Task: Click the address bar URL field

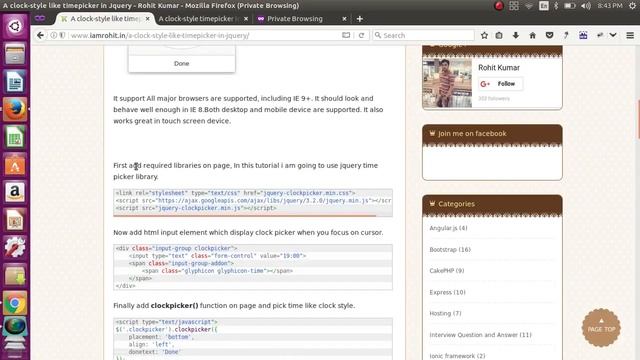Action: click(x=204, y=36)
